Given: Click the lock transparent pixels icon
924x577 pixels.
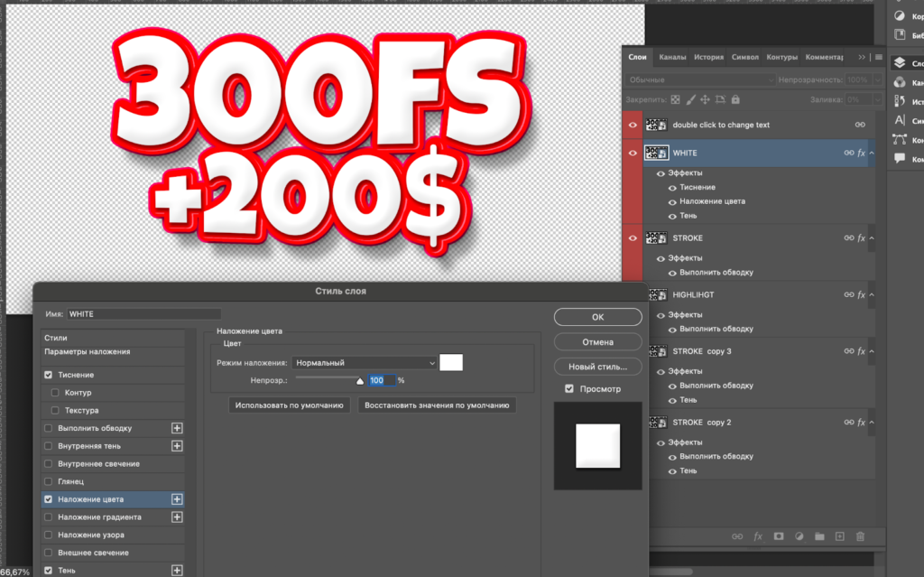Looking at the screenshot, I should [675, 99].
